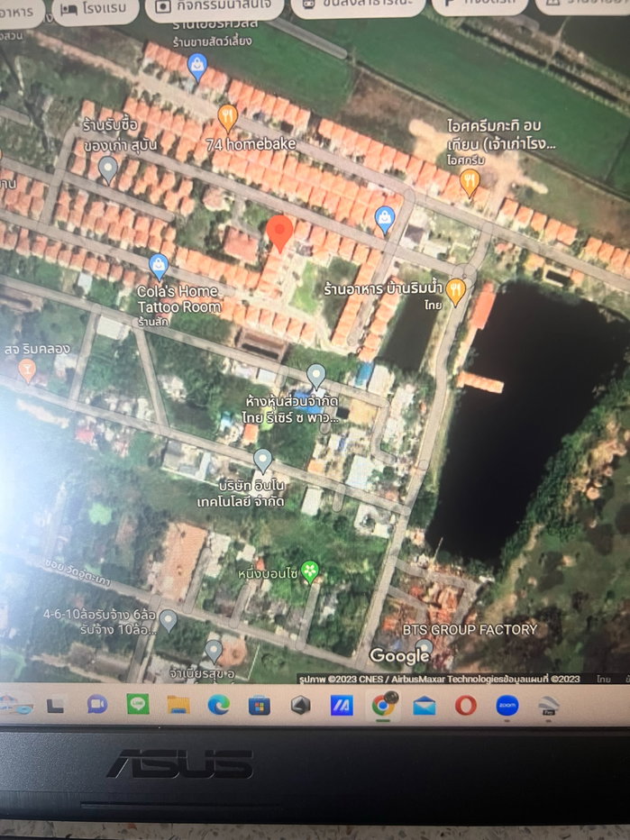Image resolution: width=630 pixels, height=840 pixels.
Task: Click the ห้างหุ้นส่วนจำกัด ไทย รีเซิร์ช label
Action: click(291, 409)
